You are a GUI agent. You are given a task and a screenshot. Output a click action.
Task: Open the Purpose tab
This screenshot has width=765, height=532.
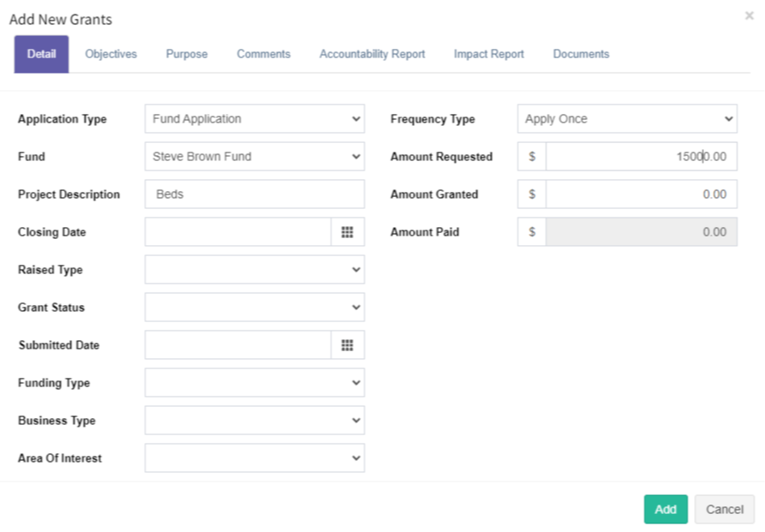coord(187,54)
